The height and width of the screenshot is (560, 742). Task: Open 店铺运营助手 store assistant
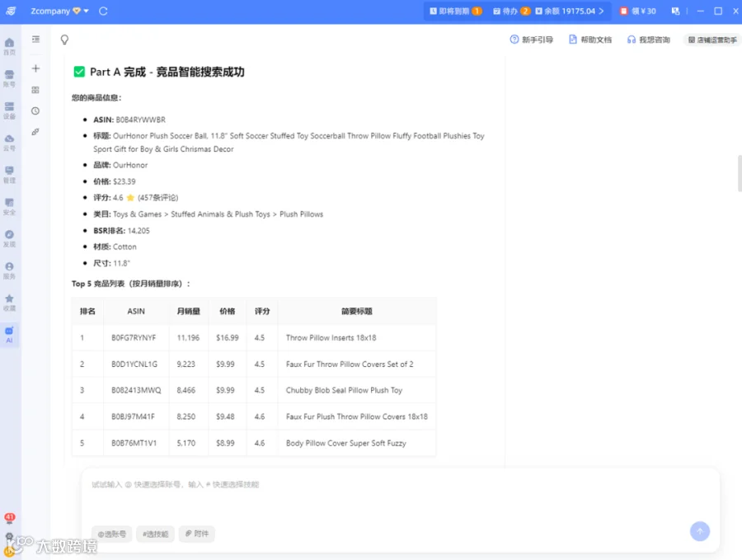[x=712, y=40]
